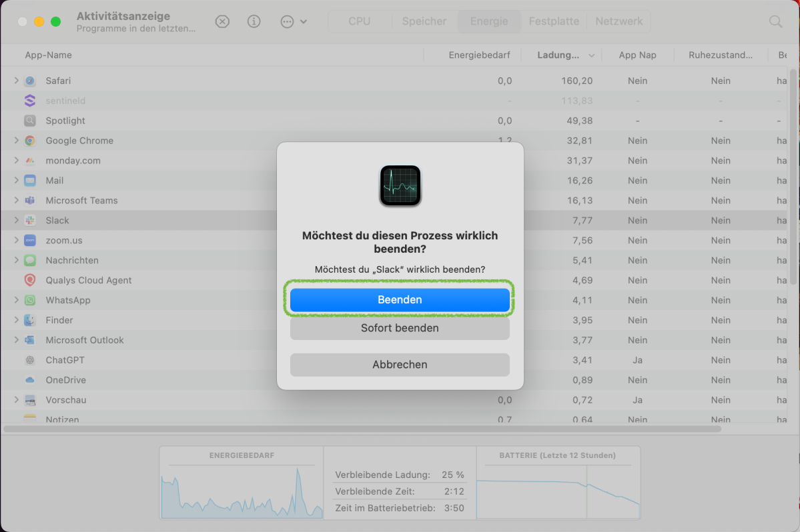Switch to the Speicher tab
800x532 pixels.
click(x=424, y=21)
